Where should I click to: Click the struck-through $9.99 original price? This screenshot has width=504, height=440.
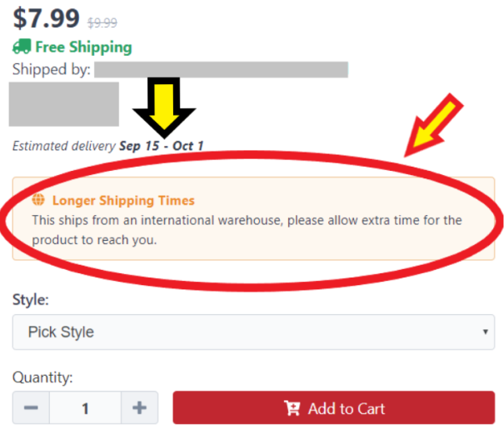point(102,22)
